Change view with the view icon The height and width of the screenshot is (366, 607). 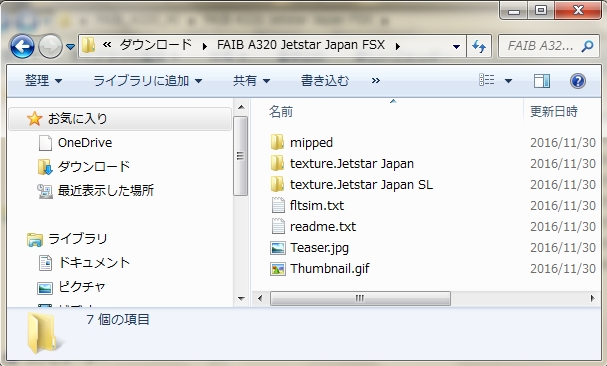tap(487, 80)
